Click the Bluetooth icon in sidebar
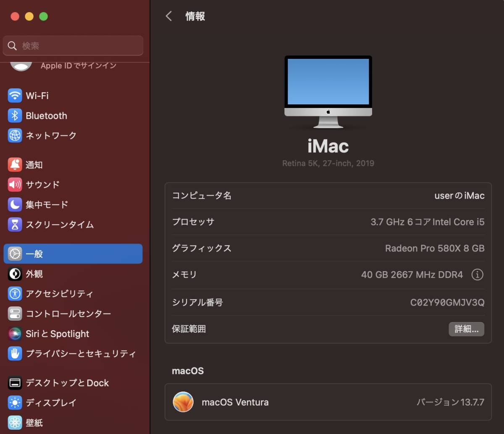 point(15,116)
